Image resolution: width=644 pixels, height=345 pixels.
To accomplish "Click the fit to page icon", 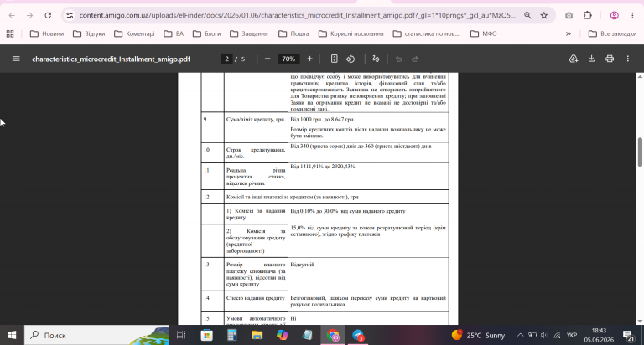I will point(335,59).
